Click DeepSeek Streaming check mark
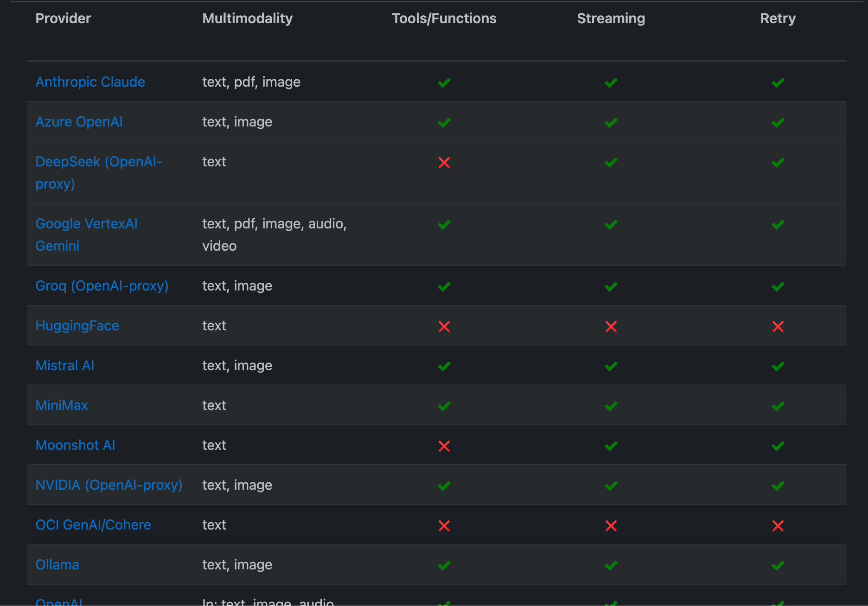Image resolution: width=868 pixels, height=606 pixels. click(611, 163)
